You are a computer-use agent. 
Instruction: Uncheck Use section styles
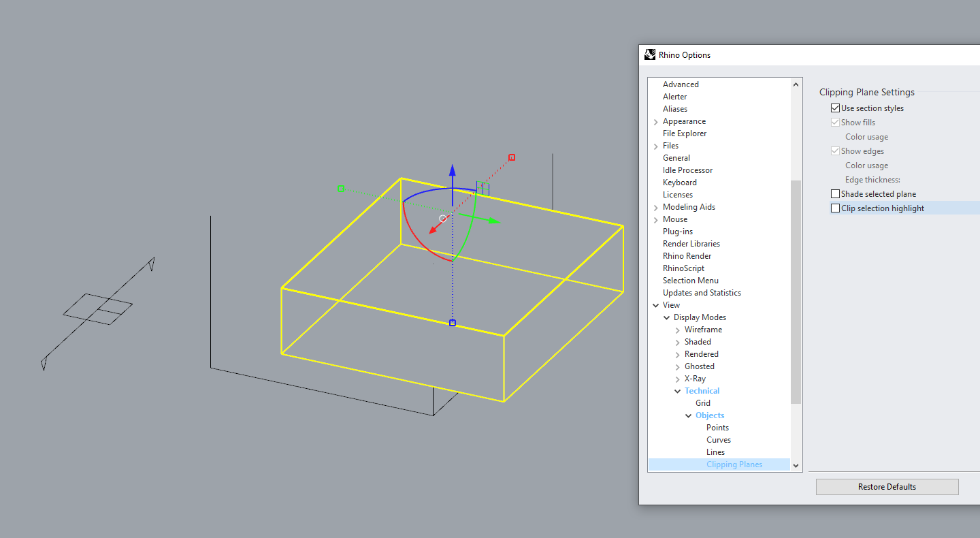point(835,108)
